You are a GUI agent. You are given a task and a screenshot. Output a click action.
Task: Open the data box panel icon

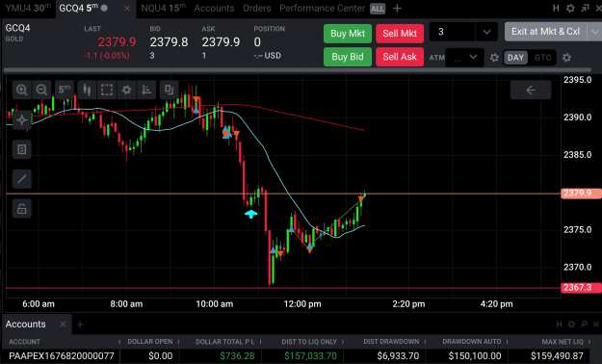(x=21, y=149)
